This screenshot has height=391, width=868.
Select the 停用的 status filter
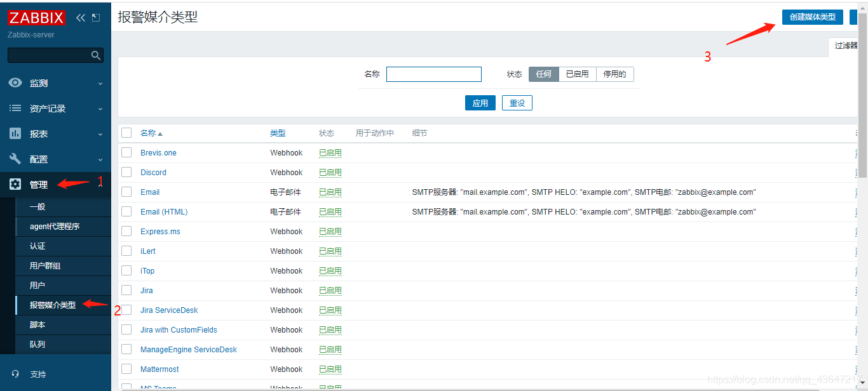[x=615, y=74]
